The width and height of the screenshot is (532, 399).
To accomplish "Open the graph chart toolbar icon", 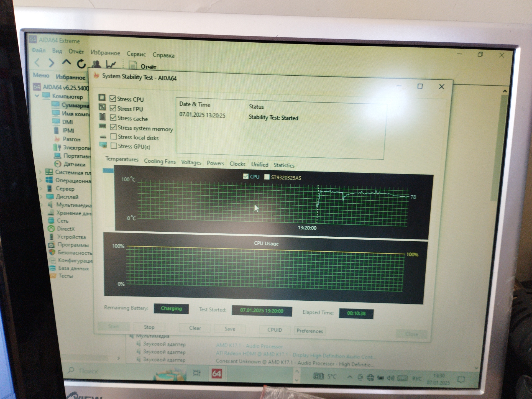I will [x=111, y=65].
